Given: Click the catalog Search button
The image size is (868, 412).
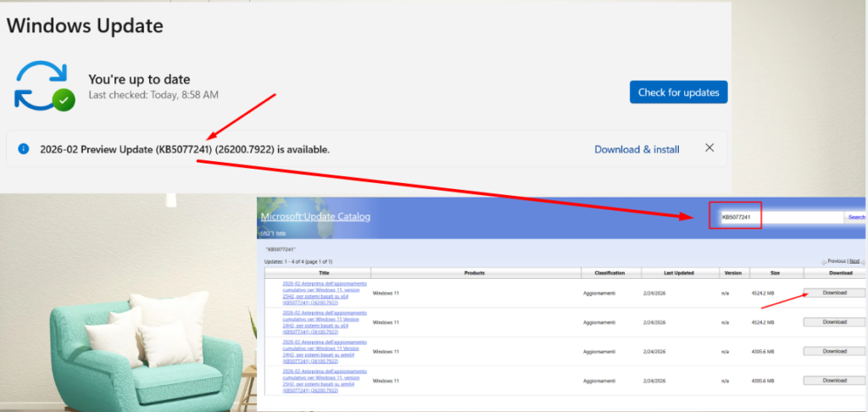Looking at the screenshot, I should point(856,218).
